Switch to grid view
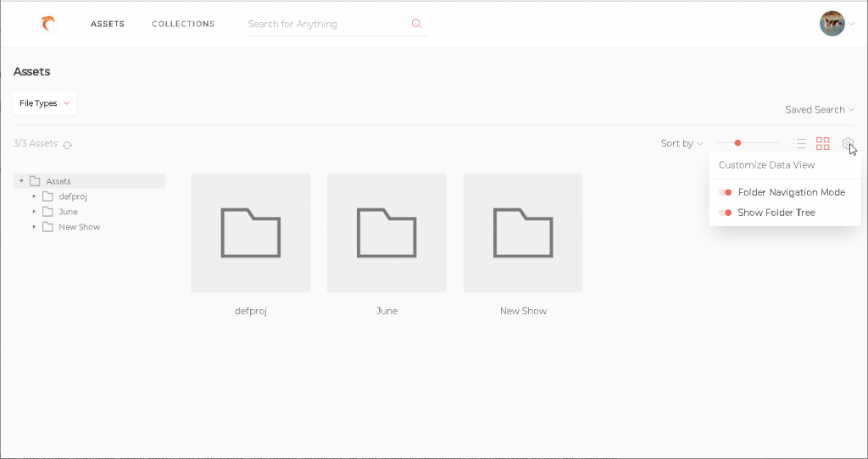This screenshot has width=868, height=459. click(823, 144)
